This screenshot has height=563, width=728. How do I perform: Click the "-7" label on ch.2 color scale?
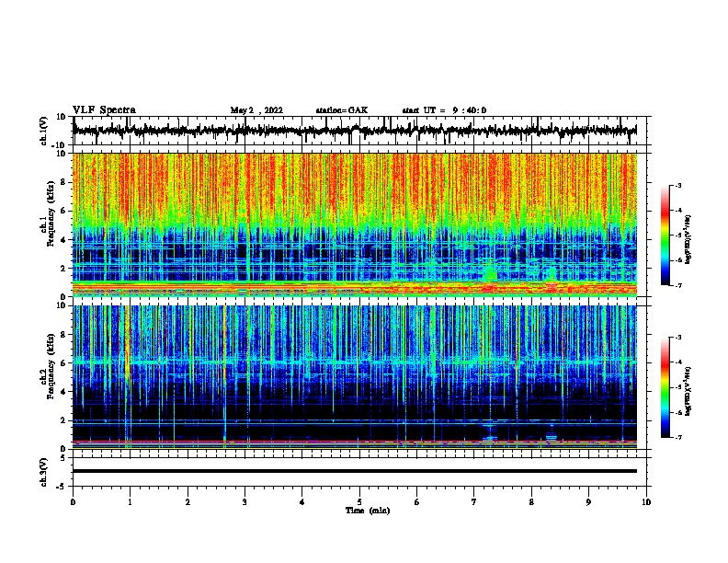[677, 437]
